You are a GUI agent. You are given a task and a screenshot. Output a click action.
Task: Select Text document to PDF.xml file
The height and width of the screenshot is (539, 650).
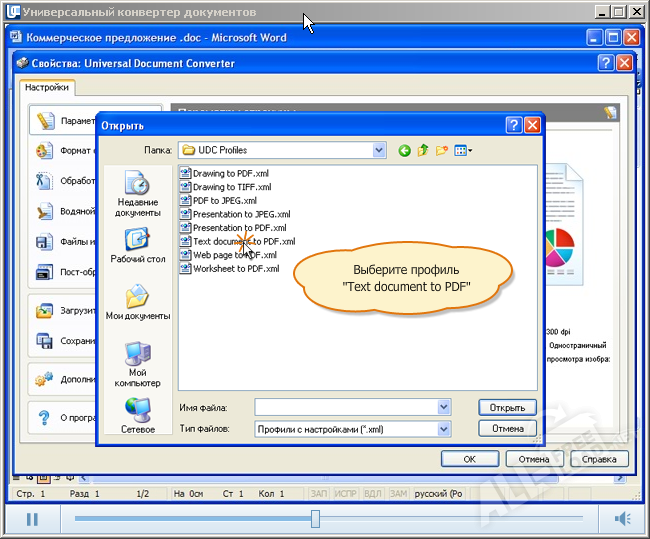(x=243, y=241)
